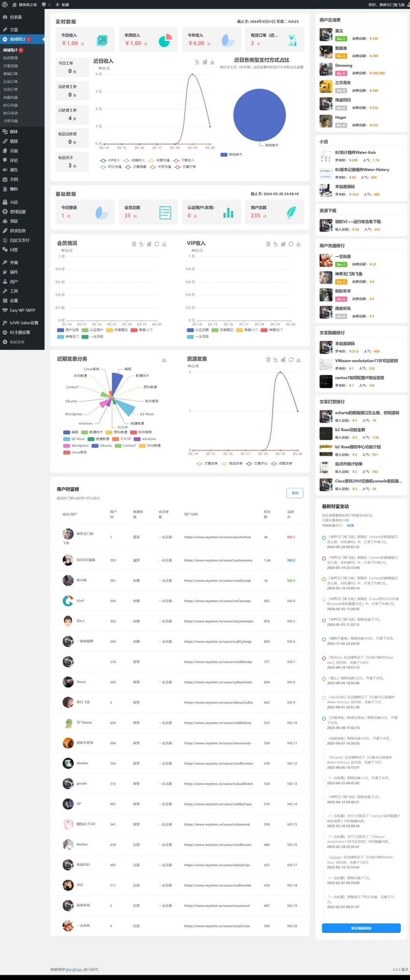Toggle 认证总额 series in VIP收入 legend
The image size is (410, 980).
(198, 330)
